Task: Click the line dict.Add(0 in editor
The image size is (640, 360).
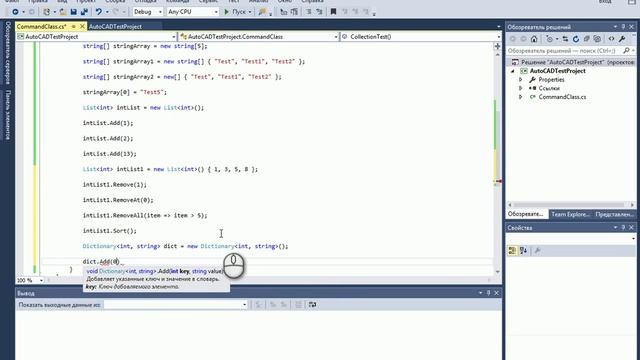Action: click(101, 262)
